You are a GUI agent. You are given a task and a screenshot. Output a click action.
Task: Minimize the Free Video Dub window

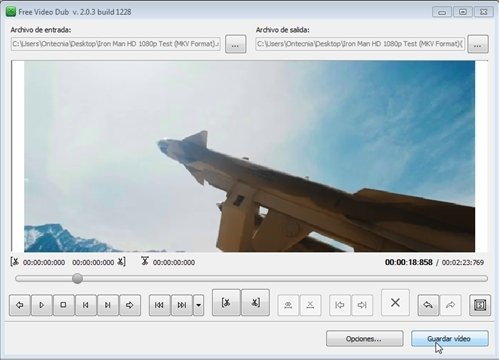click(x=442, y=12)
